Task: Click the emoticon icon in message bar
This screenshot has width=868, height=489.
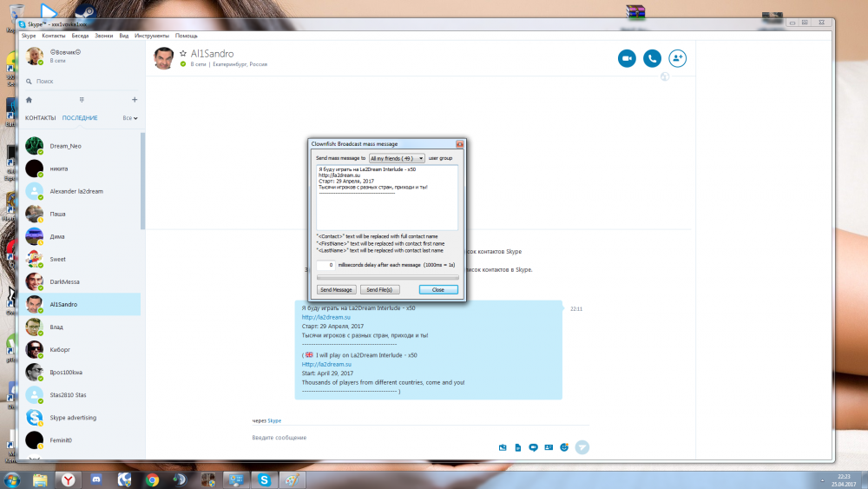Action: click(x=564, y=446)
